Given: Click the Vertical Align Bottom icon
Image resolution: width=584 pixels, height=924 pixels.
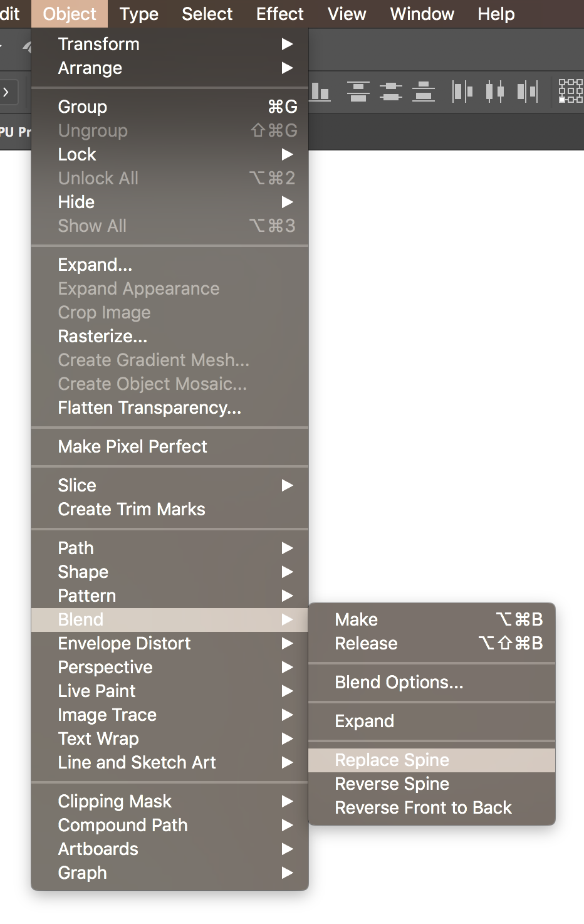Looking at the screenshot, I should pyautogui.click(x=320, y=92).
